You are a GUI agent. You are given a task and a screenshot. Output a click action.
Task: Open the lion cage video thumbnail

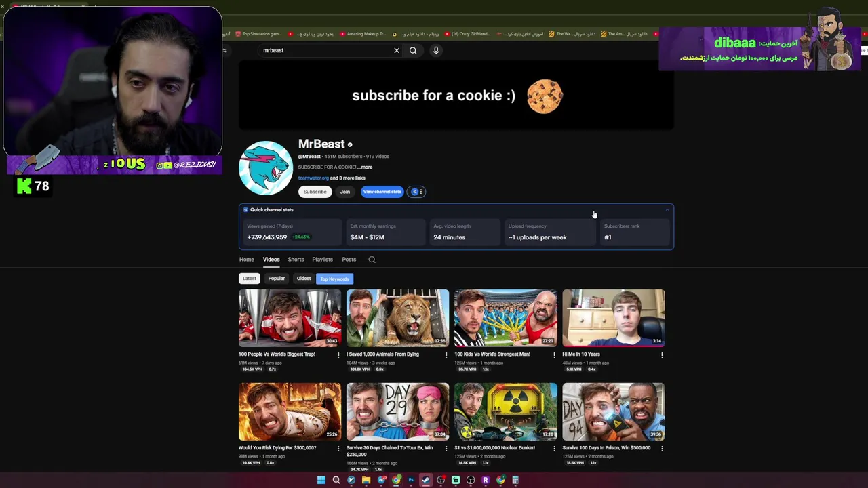click(x=397, y=318)
